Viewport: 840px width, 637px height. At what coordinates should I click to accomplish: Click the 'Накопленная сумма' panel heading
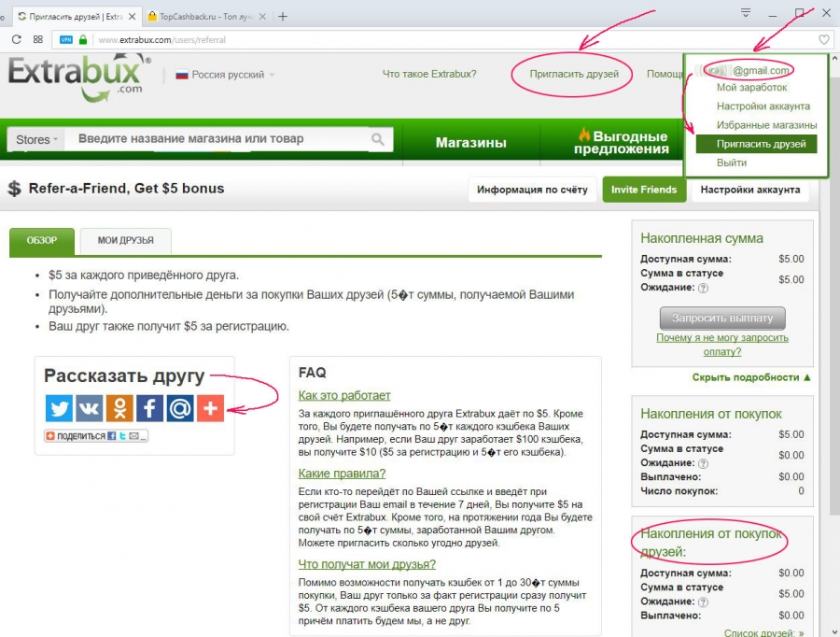click(702, 238)
